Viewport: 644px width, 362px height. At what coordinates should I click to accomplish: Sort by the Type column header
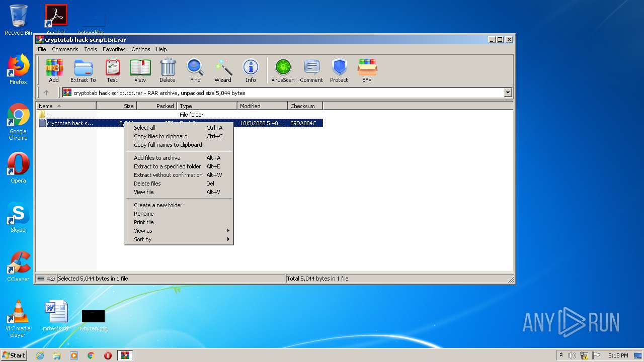(207, 106)
